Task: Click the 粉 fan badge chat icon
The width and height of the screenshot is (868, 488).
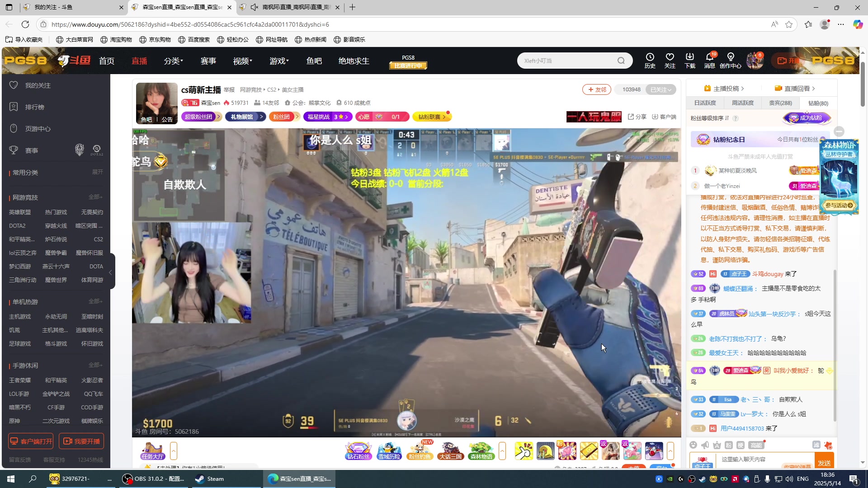Action: pos(728,445)
